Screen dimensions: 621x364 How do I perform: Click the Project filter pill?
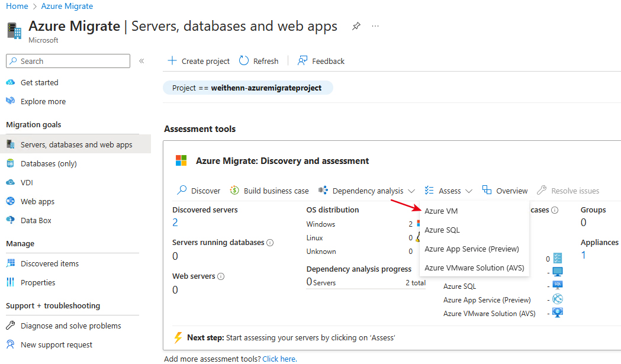(247, 88)
